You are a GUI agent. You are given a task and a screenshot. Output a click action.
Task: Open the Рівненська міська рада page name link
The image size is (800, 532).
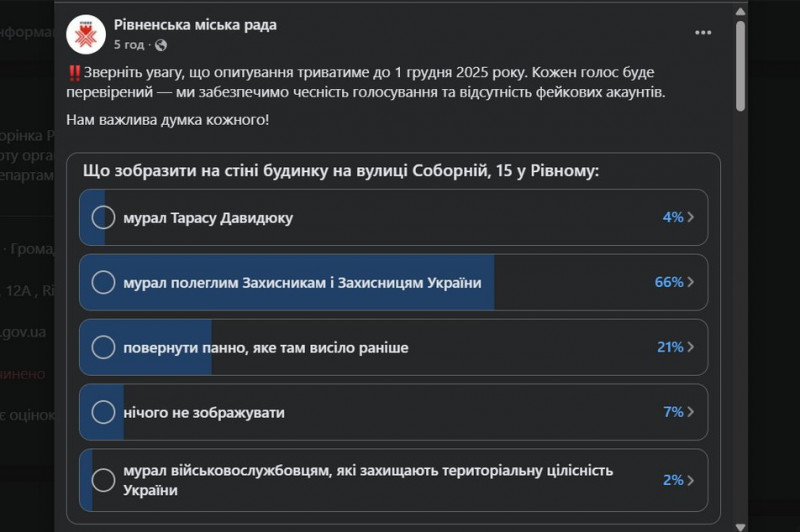pyautogui.click(x=195, y=24)
